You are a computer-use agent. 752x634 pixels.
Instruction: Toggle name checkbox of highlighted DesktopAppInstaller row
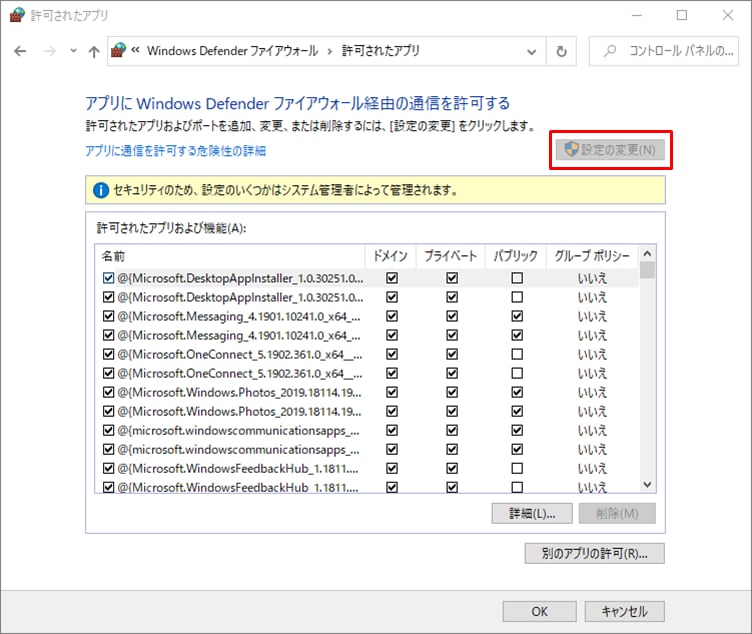pos(108,278)
